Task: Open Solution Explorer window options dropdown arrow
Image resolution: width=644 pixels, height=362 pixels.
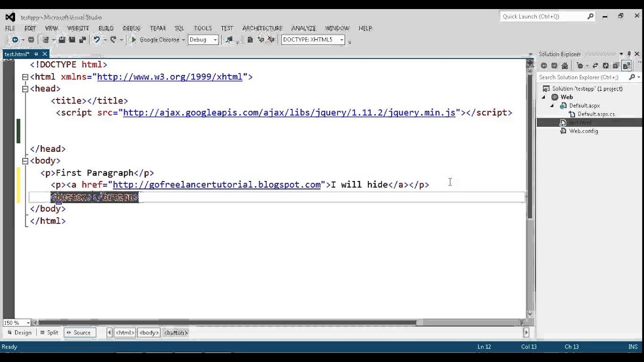Action: tap(621, 54)
